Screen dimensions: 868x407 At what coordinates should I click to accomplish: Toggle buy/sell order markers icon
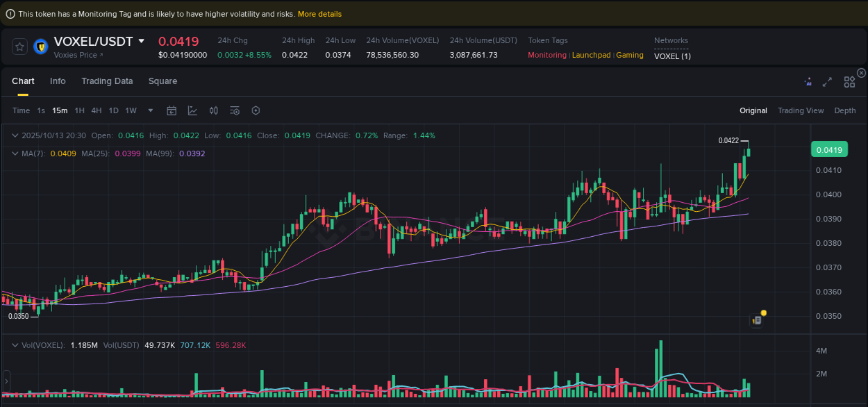[x=213, y=110]
